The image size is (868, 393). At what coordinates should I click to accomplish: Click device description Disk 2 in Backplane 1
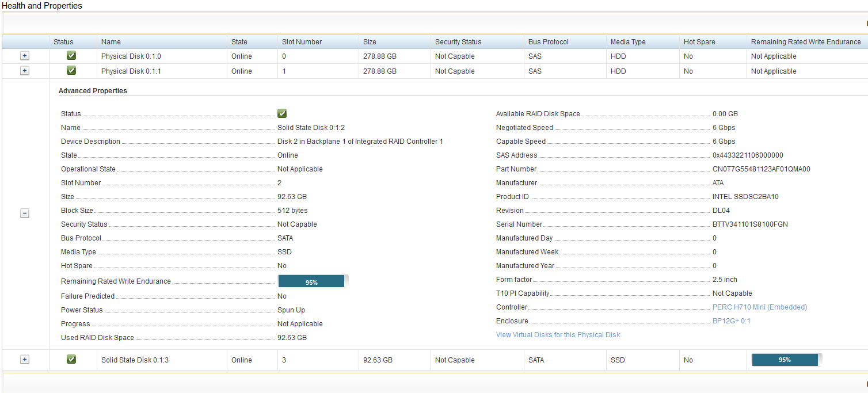[360, 142]
